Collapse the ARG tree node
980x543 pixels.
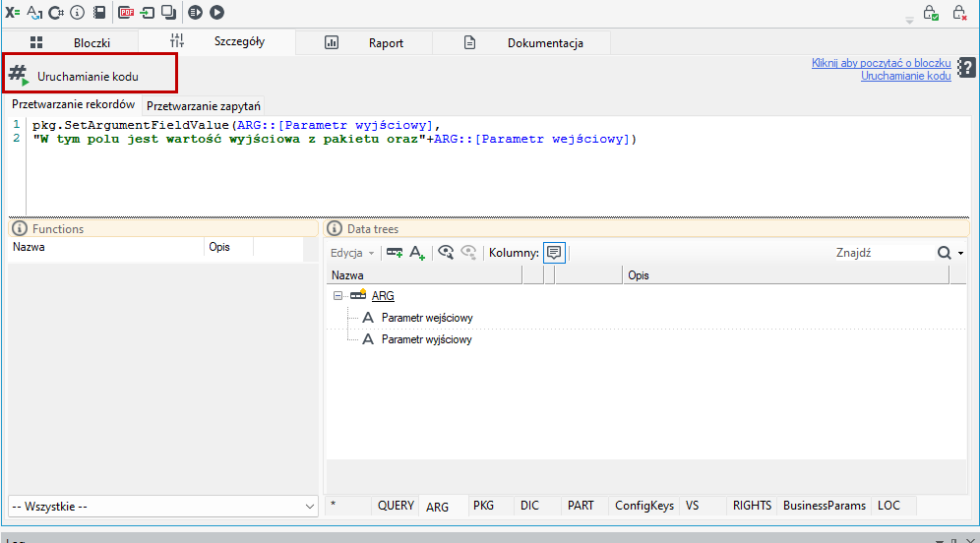pos(337,295)
